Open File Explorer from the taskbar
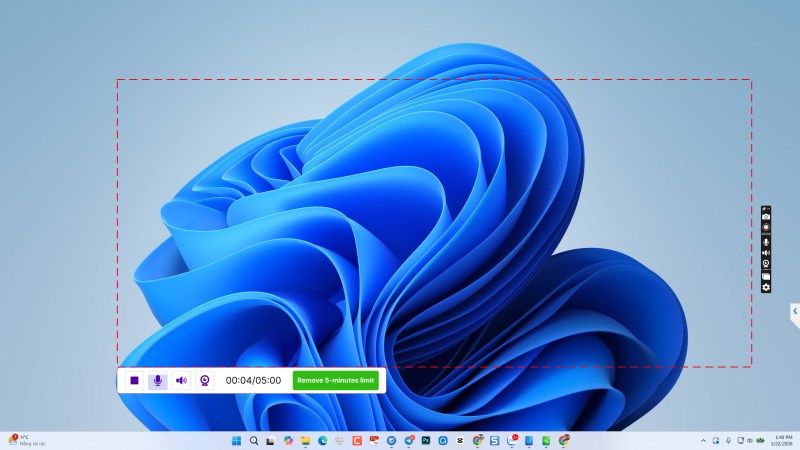The width and height of the screenshot is (800, 450). coord(305,440)
